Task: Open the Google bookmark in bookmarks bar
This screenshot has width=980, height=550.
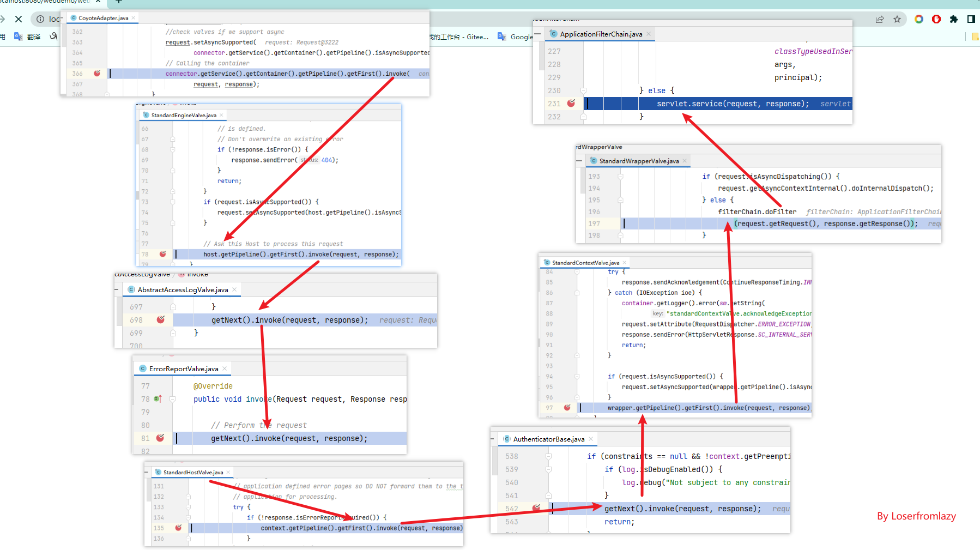Action: coord(516,37)
